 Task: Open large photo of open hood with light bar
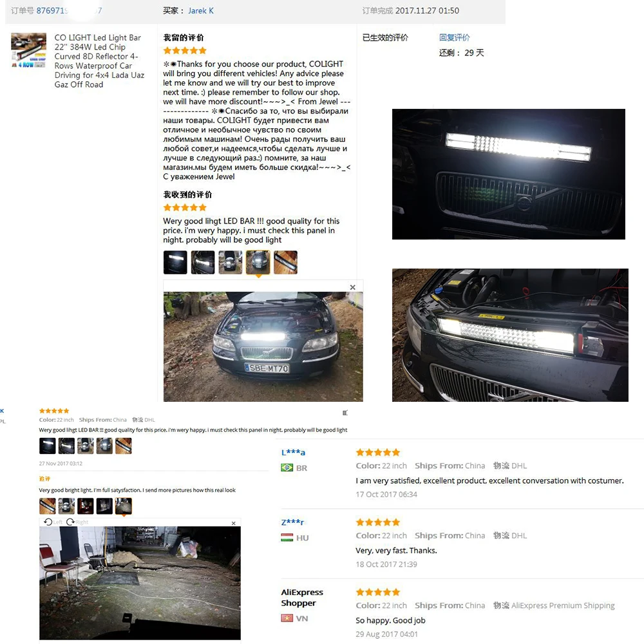tap(510, 335)
